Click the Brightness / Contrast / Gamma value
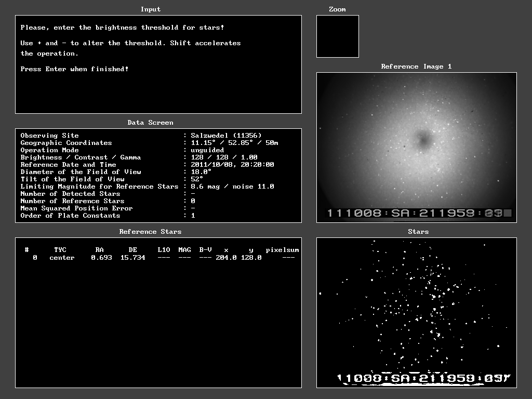 (x=224, y=157)
